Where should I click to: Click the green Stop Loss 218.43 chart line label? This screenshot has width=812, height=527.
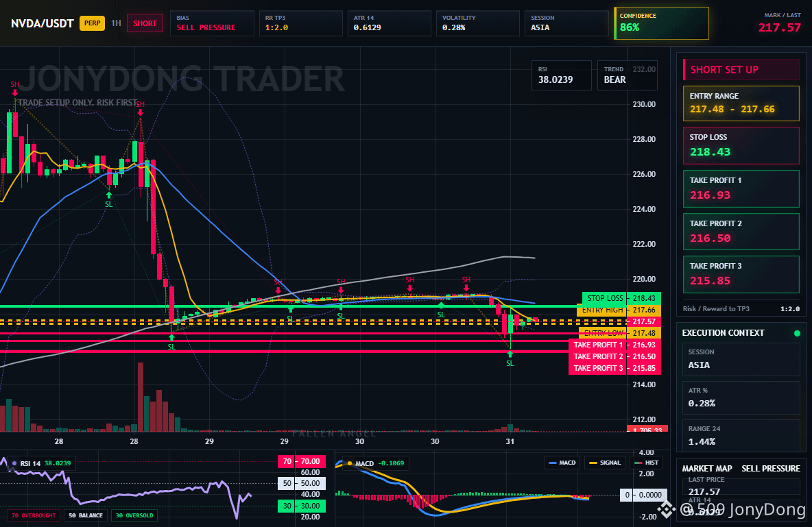621,298
